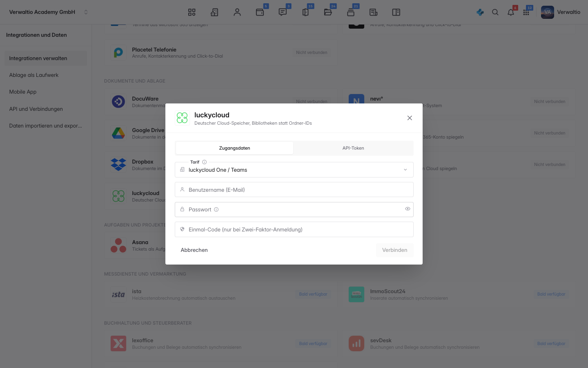Open the person contacts icon in top navigation

[x=237, y=12]
